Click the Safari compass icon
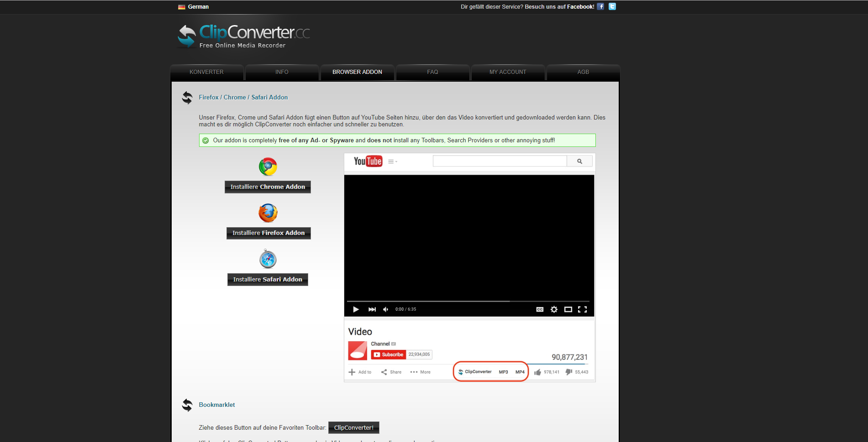Image resolution: width=868 pixels, height=442 pixels. [x=268, y=259]
